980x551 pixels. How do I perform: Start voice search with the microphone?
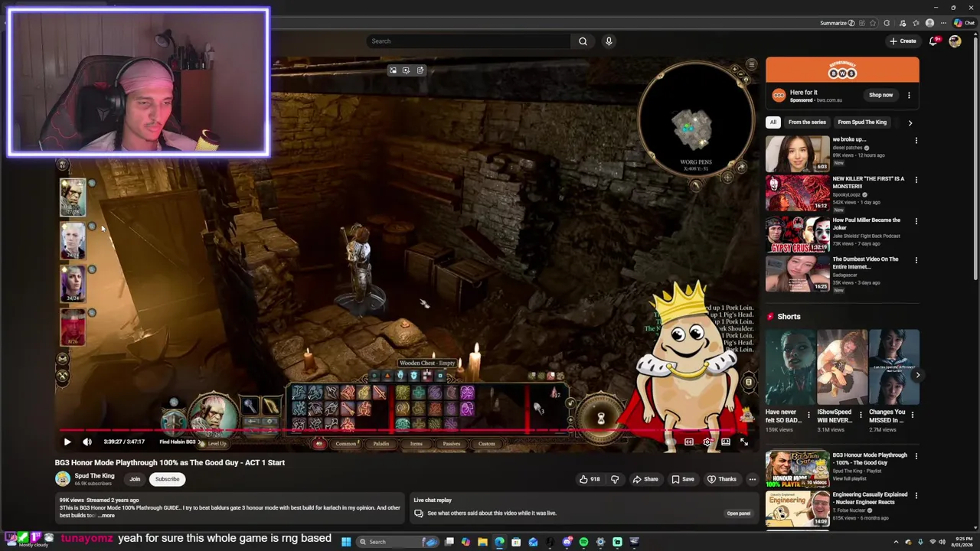click(x=609, y=41)
